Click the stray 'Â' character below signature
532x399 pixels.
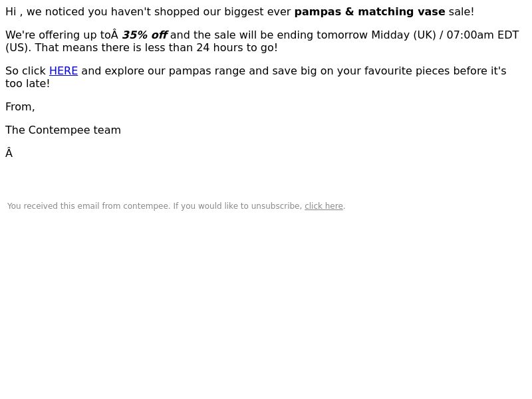point(9,153)
